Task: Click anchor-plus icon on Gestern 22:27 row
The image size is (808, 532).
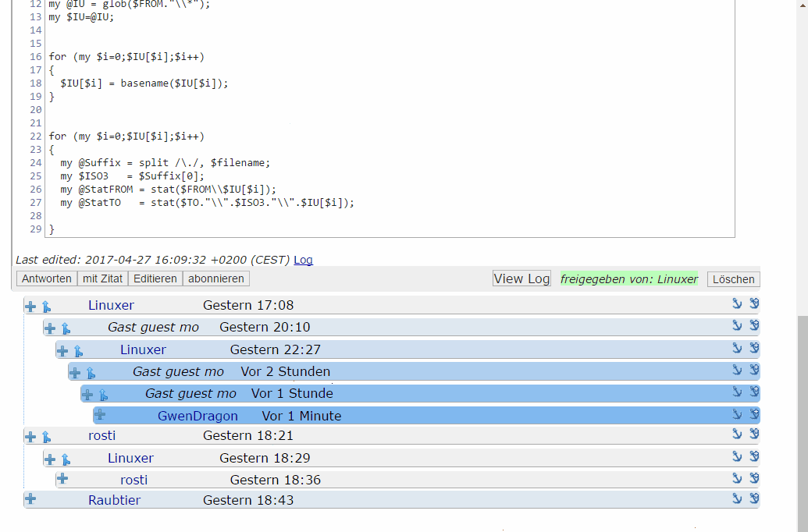Action: [754, 347]
